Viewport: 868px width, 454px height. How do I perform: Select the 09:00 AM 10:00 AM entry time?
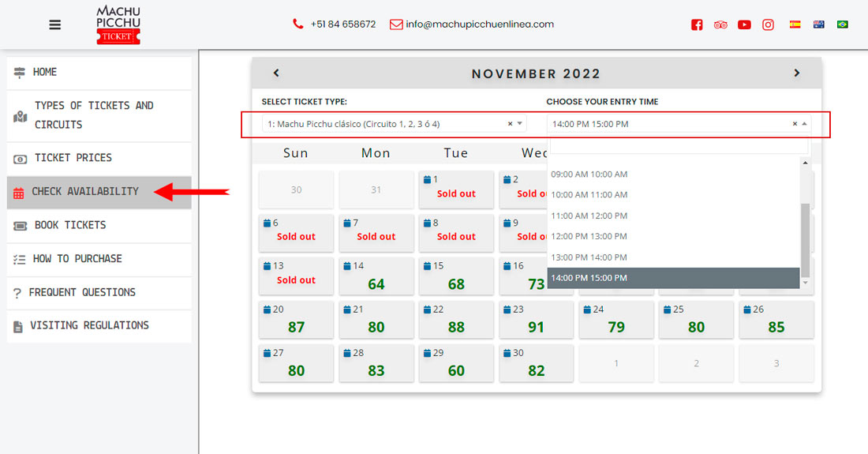click(x=589, y=174)
